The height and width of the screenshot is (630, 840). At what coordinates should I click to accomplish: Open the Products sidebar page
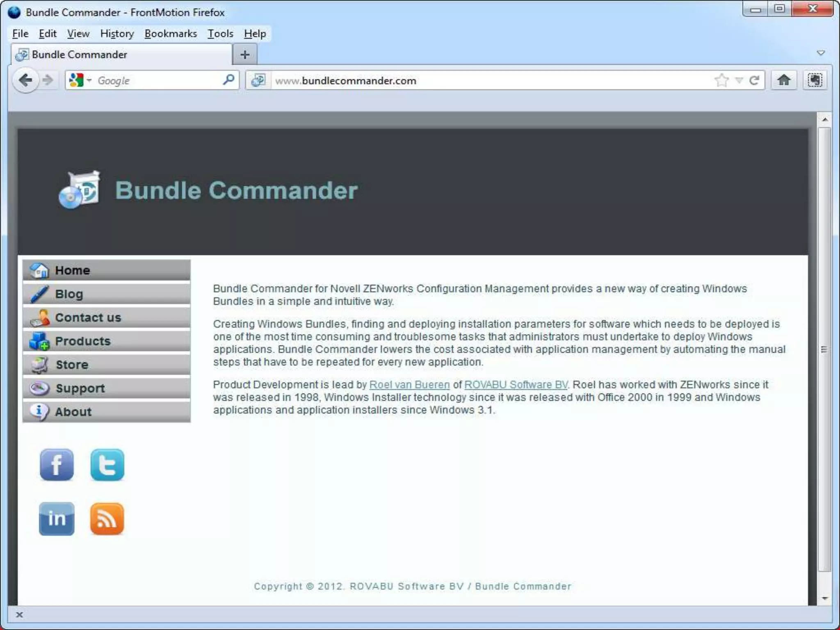[x=107, y=341]
